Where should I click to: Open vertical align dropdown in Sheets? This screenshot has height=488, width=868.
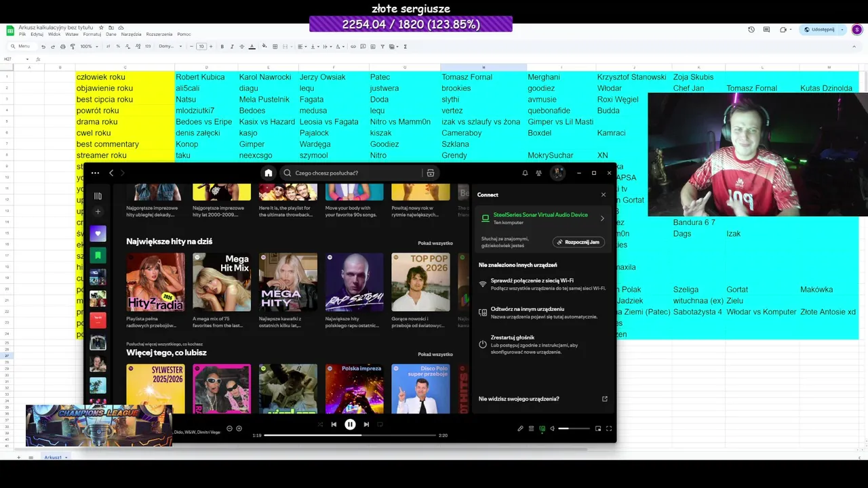point(314,47)
